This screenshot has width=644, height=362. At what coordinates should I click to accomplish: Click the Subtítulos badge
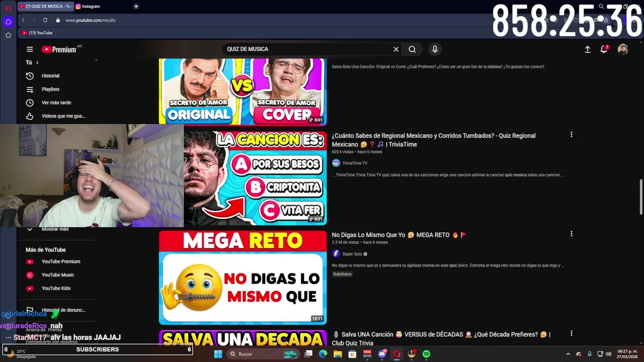coord(342,274)
